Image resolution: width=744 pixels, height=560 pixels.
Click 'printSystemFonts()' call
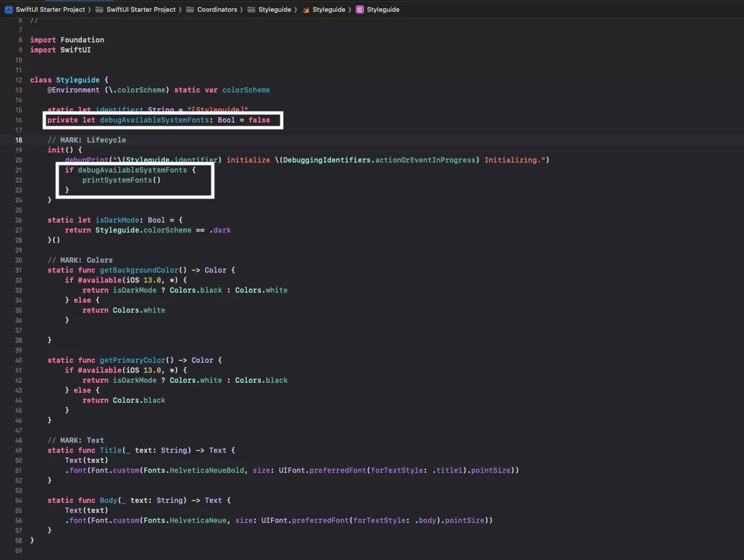[121, 180]
